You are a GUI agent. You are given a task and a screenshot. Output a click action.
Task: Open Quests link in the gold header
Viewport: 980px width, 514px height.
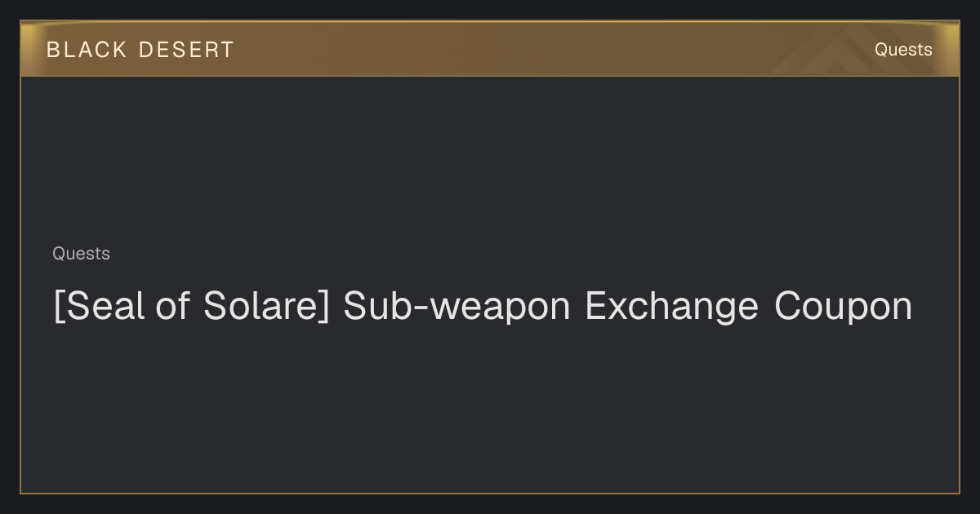click(903, 50)
